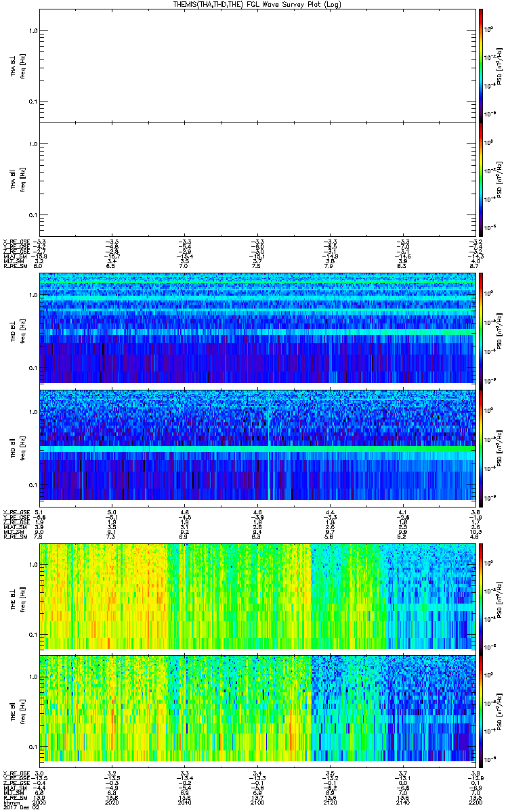Click the 1.0 tick of THA B|| panel
Viewport: 508px width, 812px height.
pos(33,144)
